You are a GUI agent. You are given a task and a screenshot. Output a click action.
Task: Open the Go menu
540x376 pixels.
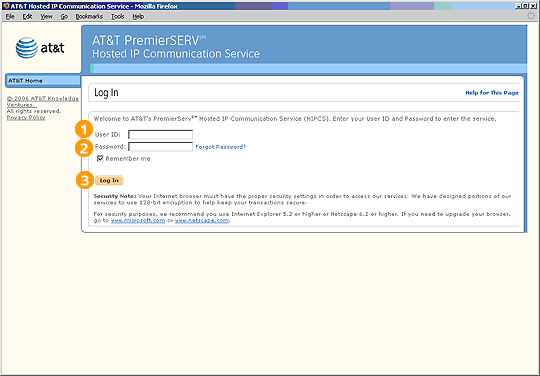64,17
